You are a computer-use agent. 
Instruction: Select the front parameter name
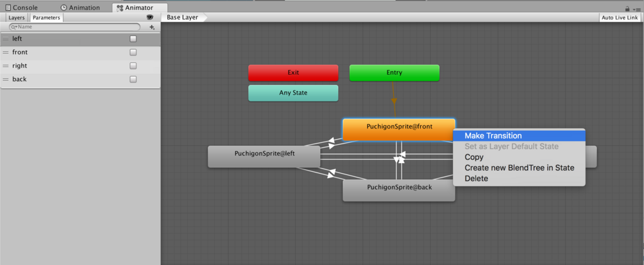tap(20, 52)
